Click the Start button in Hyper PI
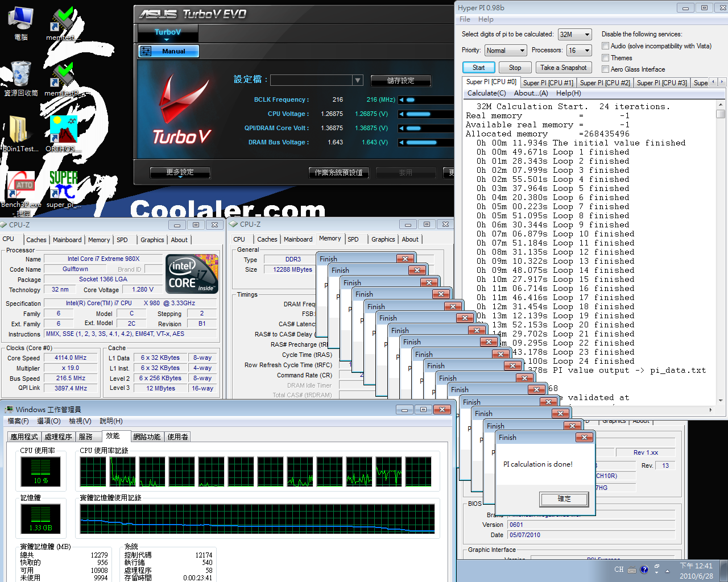This screenshot has height=582, width=728. coord(479,68)
